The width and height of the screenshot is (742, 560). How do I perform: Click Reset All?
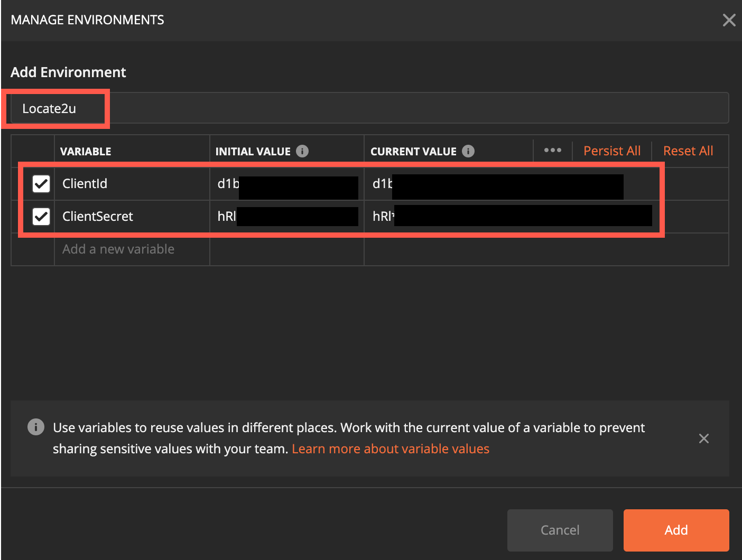click(688, 151)
